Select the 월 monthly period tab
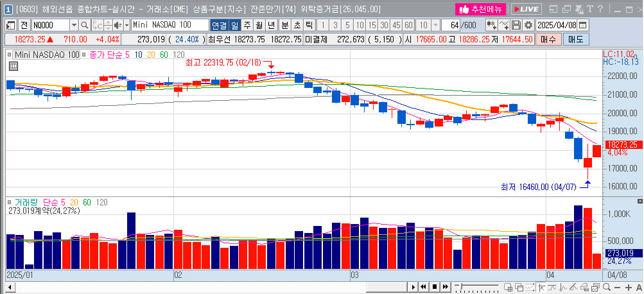644x294 pixels. point(259,25)
